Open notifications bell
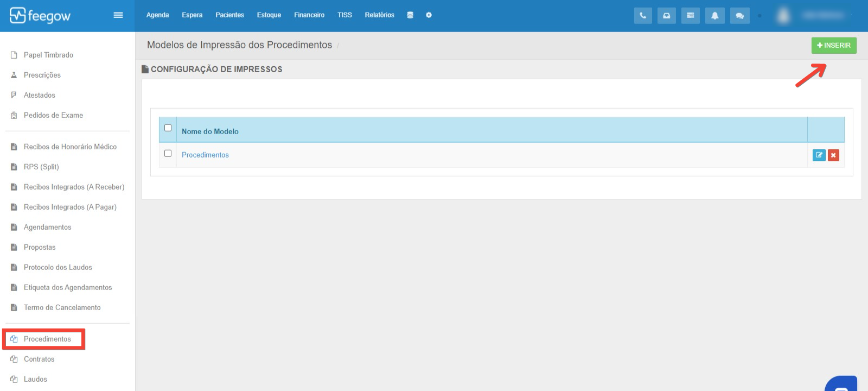Viewport: 868px width, 391px height. tap(715, 16)
